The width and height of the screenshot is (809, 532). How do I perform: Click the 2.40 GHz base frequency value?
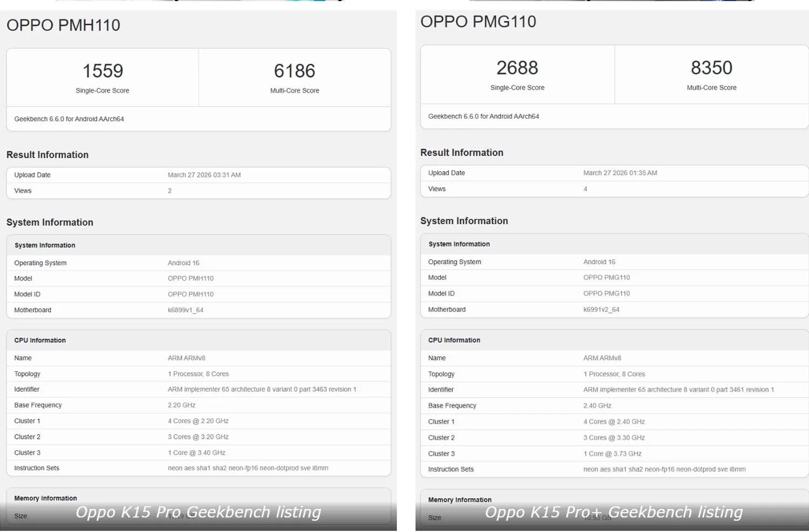tap(597, 406)
